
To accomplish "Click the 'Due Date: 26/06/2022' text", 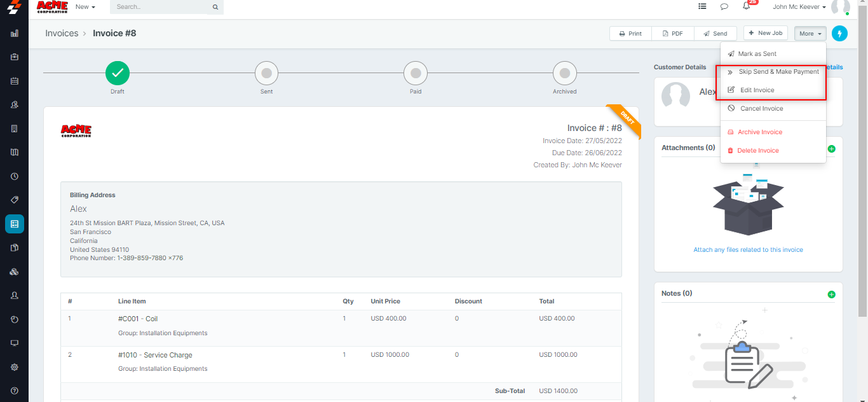I will click(587, 153).
